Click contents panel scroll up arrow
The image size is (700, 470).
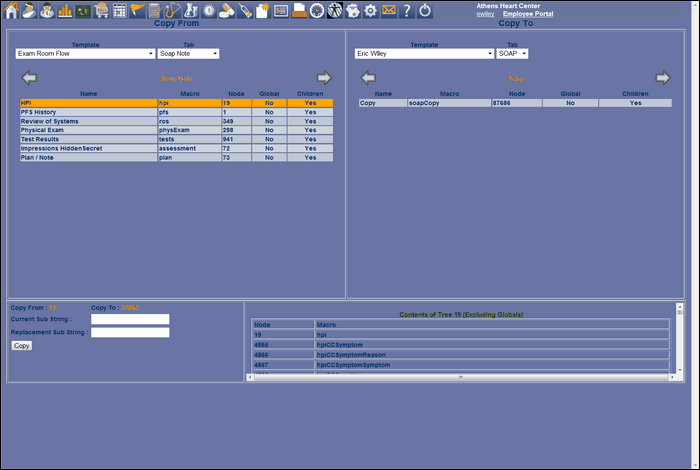click(x=679, y=307)
